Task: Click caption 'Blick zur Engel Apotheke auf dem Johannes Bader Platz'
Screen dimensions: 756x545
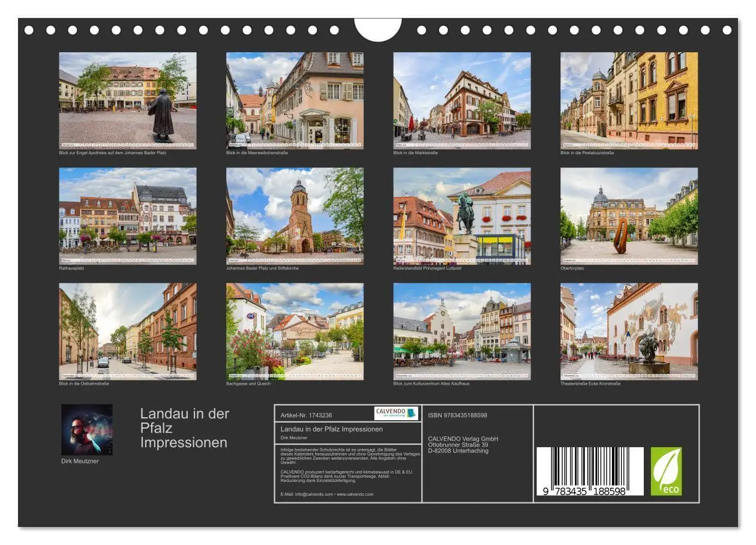Action: coord(113,153)
